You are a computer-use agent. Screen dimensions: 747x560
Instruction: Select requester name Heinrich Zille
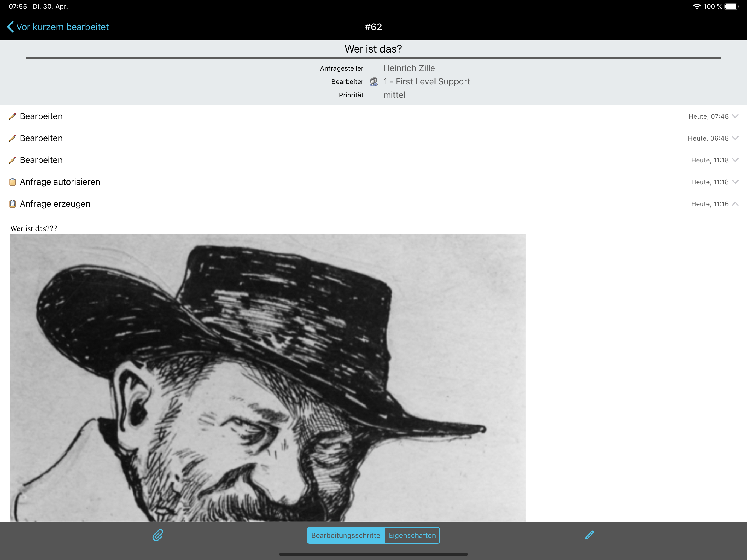(x=409, y=68)
